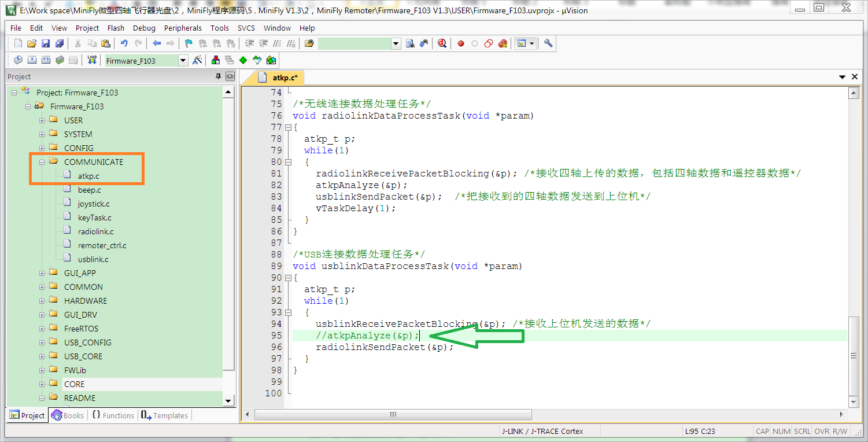Open Options for Target with the magic wand
868x442 pixels.
197,60
